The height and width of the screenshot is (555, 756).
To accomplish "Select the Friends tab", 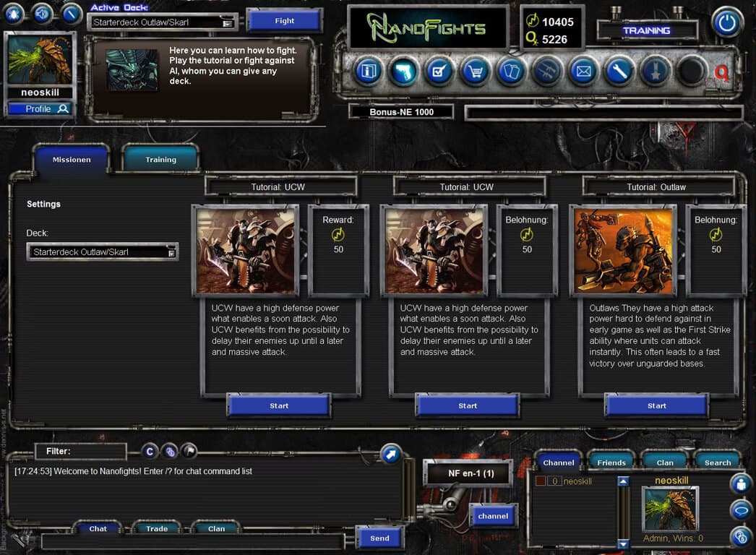I will tap(611, 462).
